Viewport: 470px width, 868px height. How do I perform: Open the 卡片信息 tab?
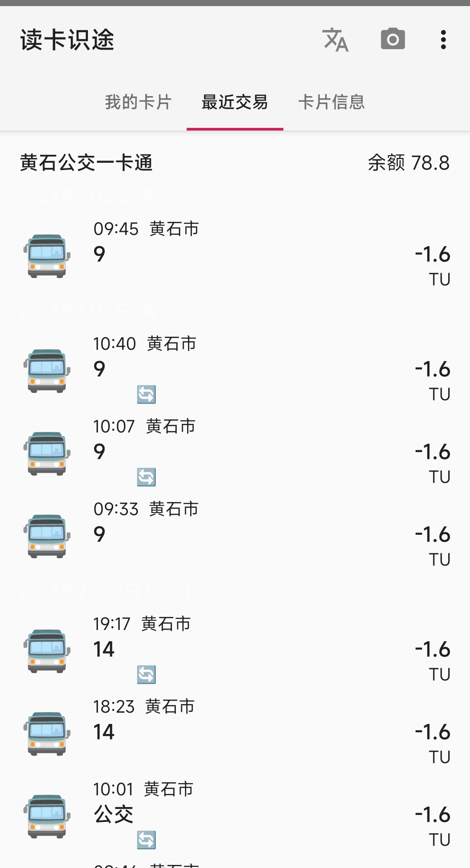click(x=332, y=102)
